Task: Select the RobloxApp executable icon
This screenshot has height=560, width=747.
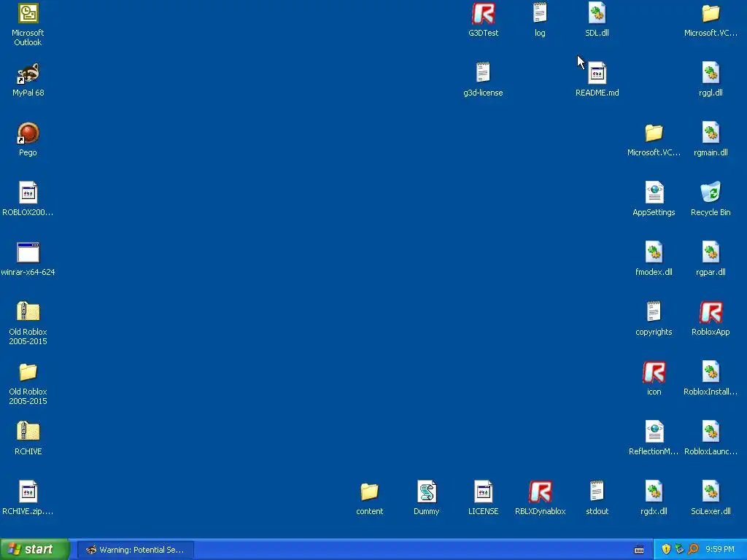Action: pos(711,313)
